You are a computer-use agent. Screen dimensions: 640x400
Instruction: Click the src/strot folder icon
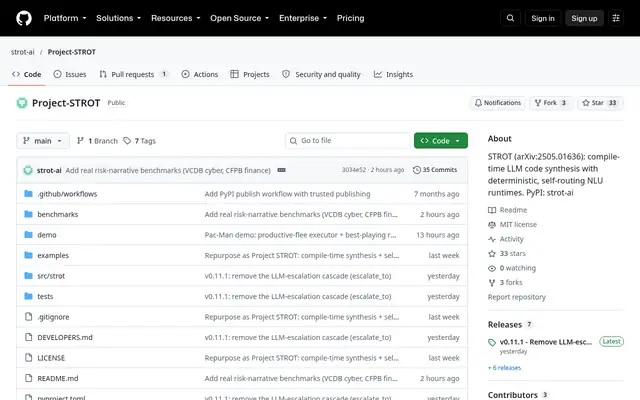(x=28, y=276)
